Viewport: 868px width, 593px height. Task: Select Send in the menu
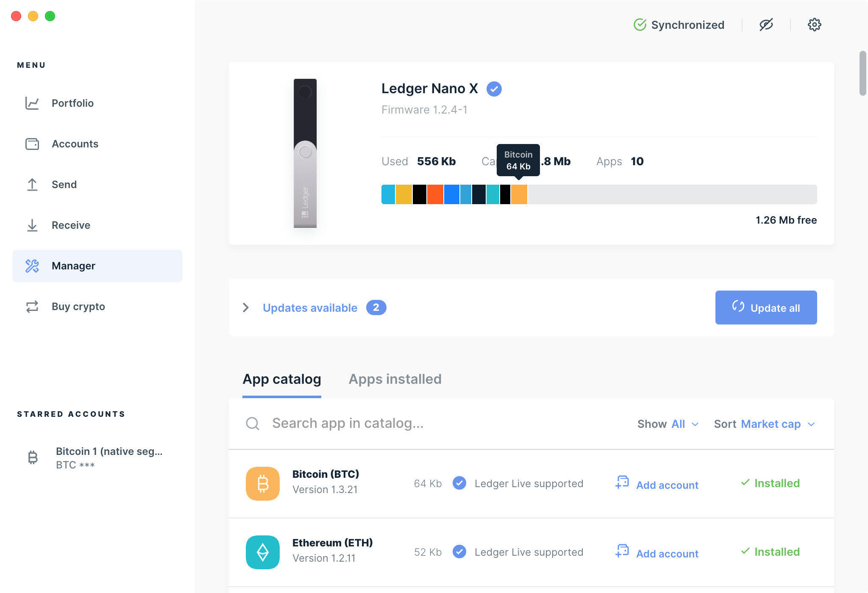coord(97,185)
